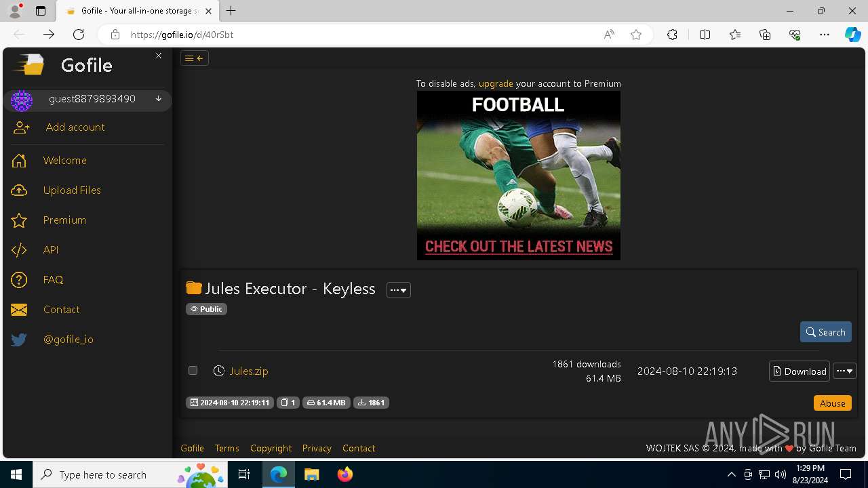Click the 1861 downloads count badge
The height and width of the screenshot is (488, 868).
[x=371, y=403]
